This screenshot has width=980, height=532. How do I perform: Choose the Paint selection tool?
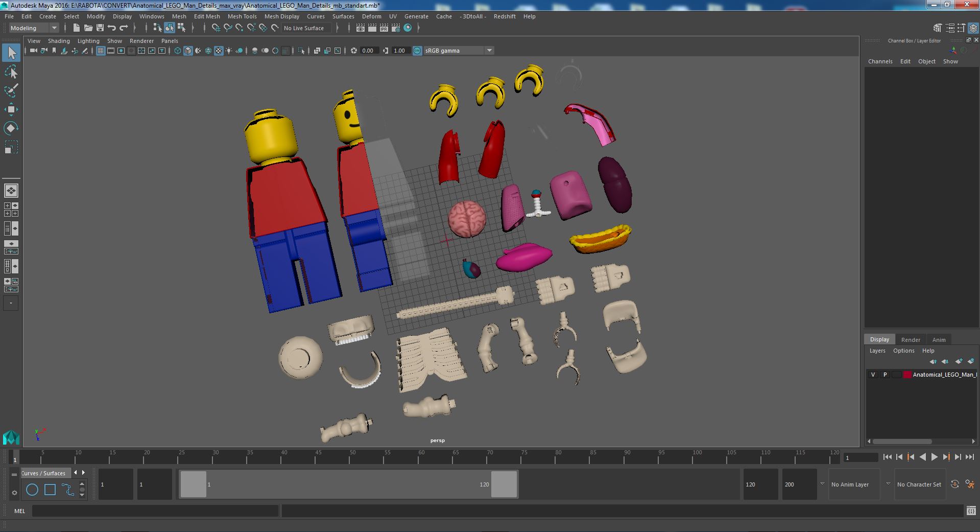[11, 90]
